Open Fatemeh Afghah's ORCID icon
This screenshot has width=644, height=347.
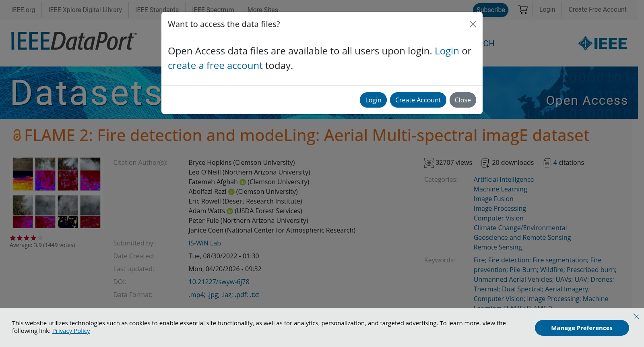pyautogui.click(x=243, y=182)
